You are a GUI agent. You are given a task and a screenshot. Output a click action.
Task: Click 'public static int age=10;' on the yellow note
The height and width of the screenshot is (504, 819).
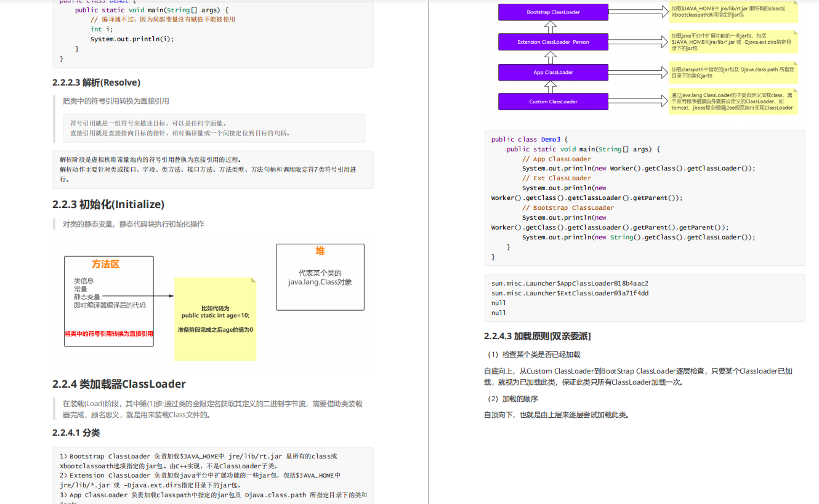(x=215, y=315)
